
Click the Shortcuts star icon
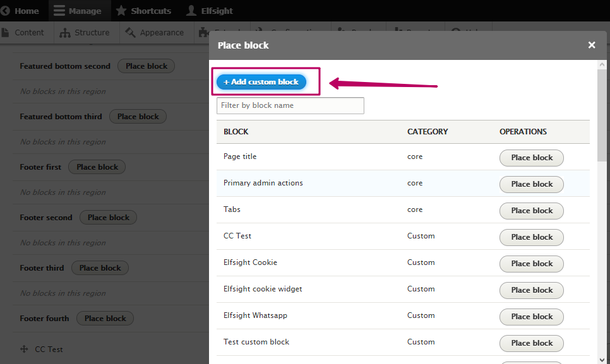click(x=121, y=11)
